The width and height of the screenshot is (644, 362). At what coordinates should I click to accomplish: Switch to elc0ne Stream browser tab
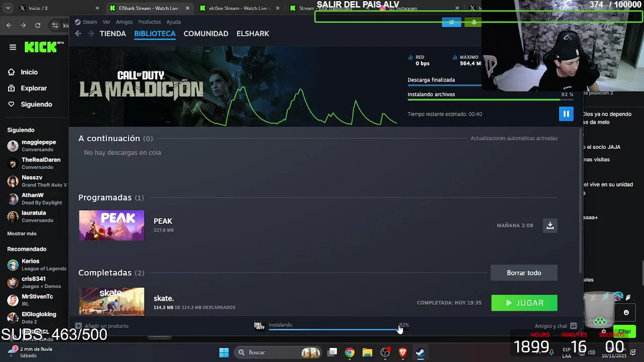point(238,8)
